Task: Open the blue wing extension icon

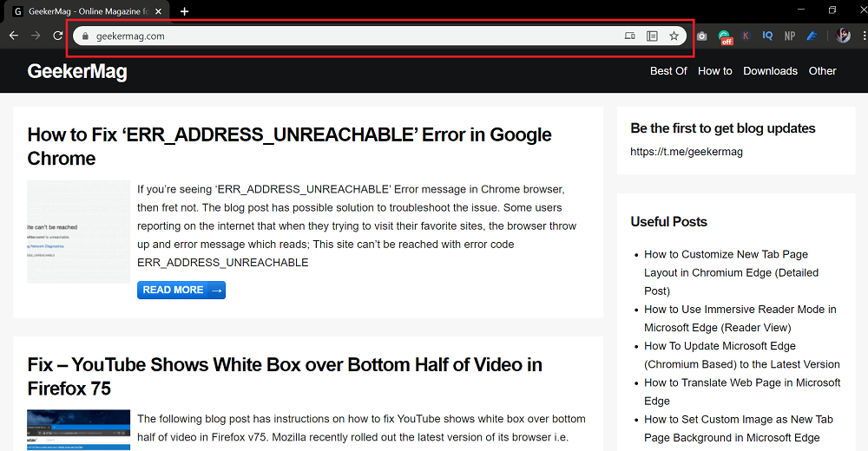Action: (812, 36)
